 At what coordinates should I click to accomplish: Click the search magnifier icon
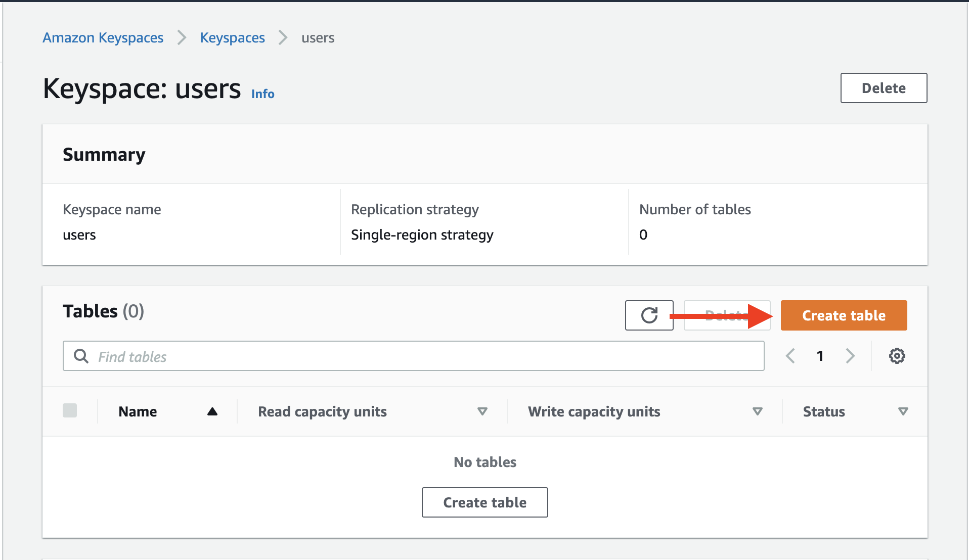coord(81,356)
